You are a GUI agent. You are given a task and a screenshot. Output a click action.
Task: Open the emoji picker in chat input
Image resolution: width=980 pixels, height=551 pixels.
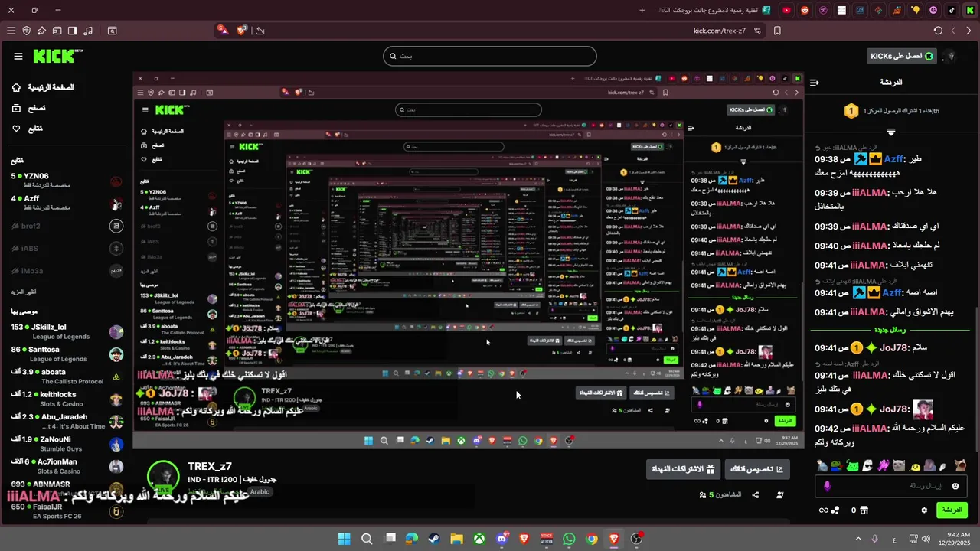coord(955,486)
